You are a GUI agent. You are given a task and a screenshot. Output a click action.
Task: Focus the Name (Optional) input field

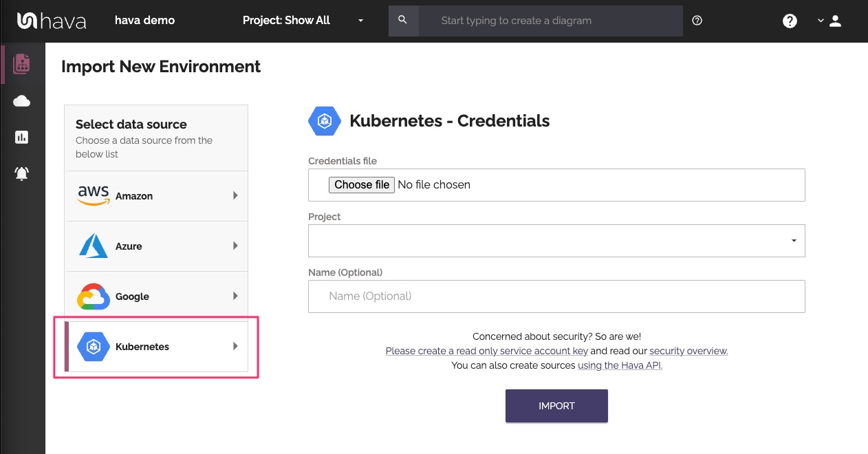[556, 296]
